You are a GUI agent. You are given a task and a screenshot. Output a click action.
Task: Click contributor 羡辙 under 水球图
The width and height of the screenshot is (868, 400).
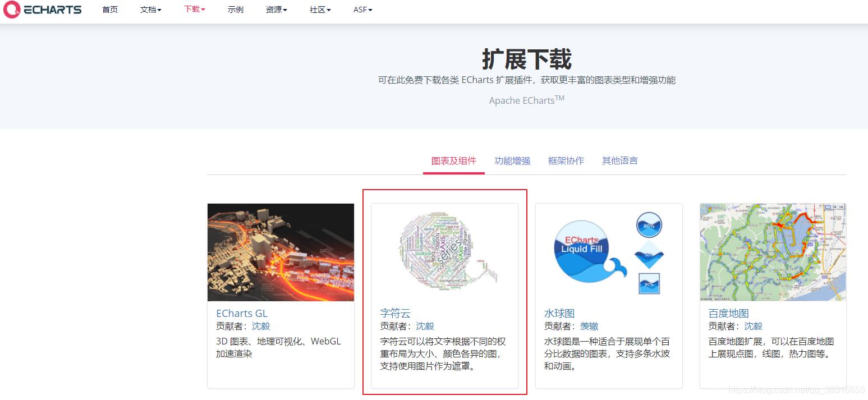(589, 326)
